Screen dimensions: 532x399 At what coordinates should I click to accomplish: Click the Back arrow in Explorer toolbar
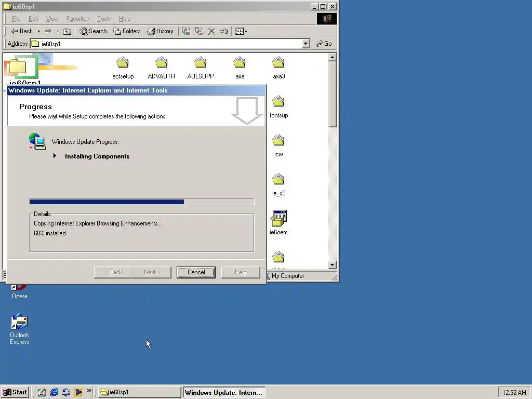coord(22,31)
